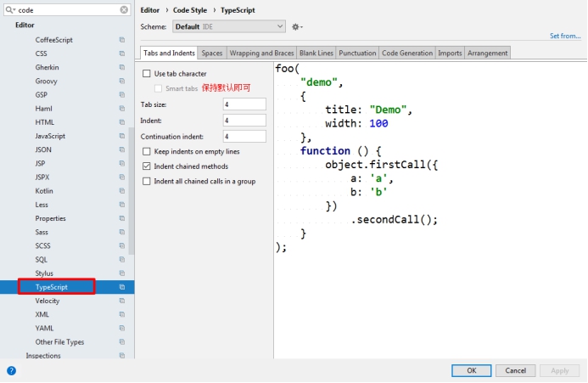588x383 pixels.
Task: Open the Imports tab
Action: 450,53
